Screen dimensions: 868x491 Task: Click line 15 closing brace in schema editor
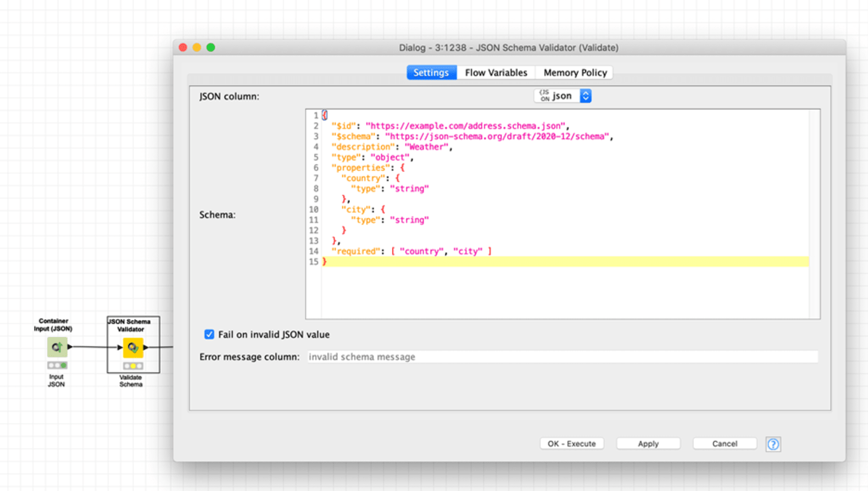click(324, 261)
